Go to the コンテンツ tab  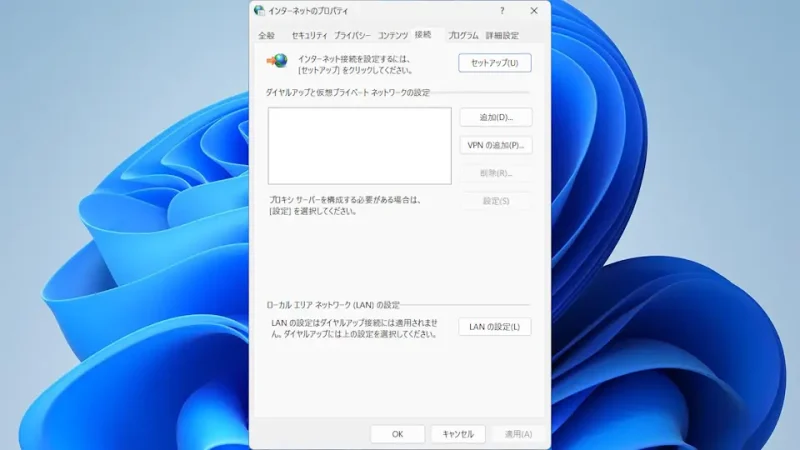pyautogui.click(x=393, y=35)
